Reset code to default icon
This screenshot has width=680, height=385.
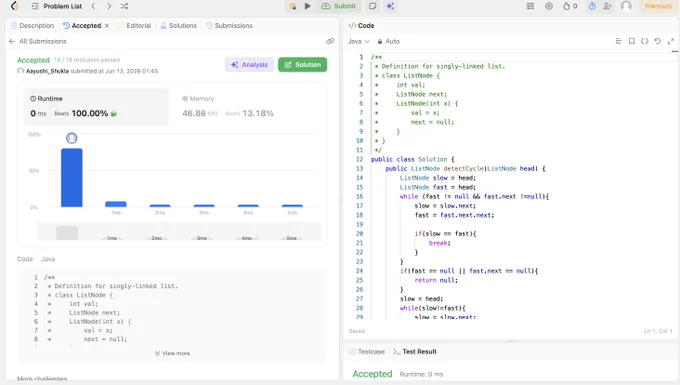point(657,41)
